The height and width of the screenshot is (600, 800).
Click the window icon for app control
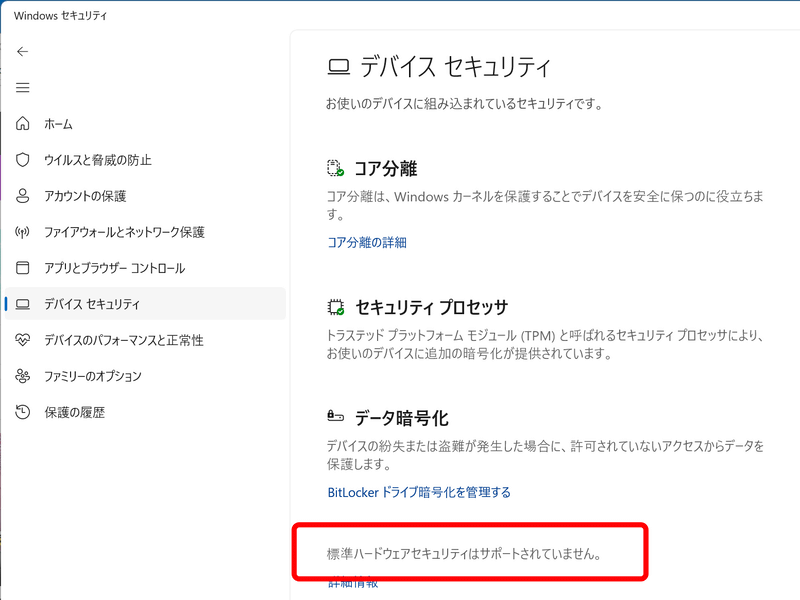coord(22,268)
